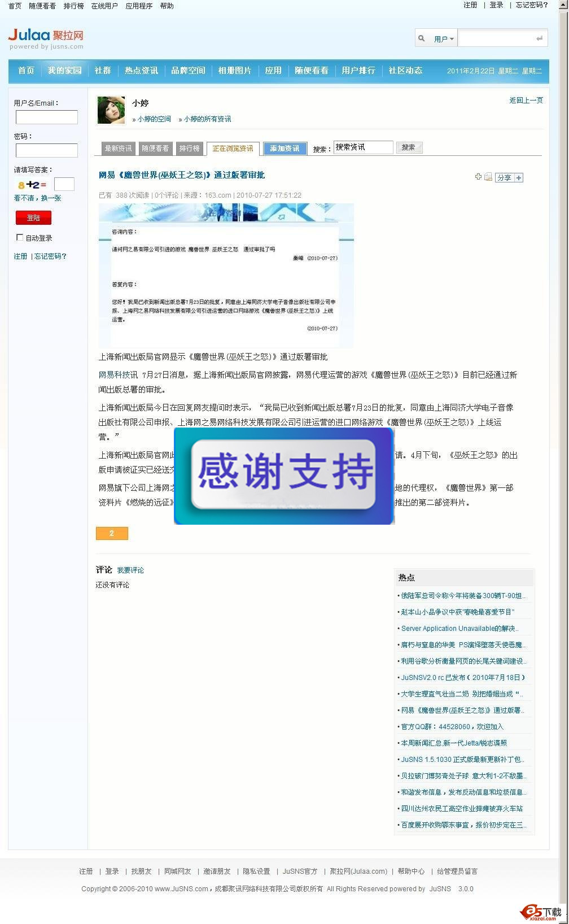Open 应用程序 in top menu
Screen dimensions: 569x924
click(x=139, y=6)
